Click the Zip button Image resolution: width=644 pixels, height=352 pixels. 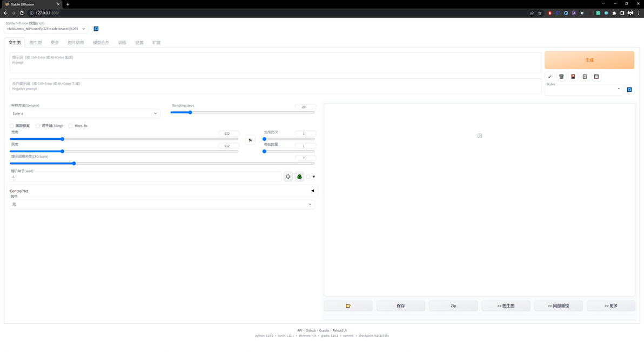tap(453, 306)
